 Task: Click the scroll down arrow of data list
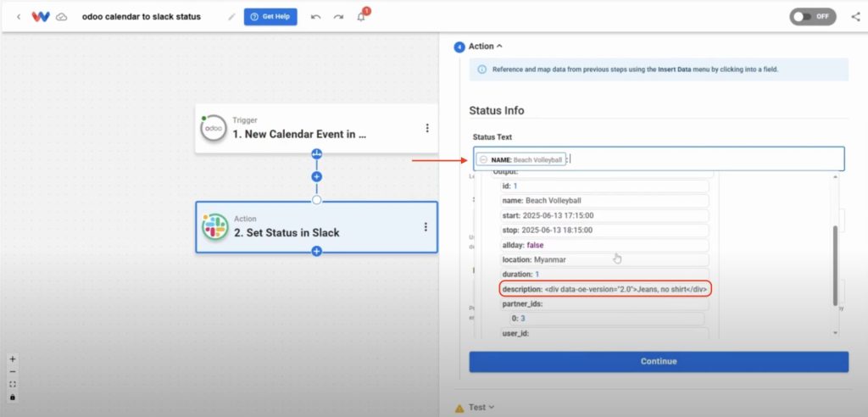[835, 333]
